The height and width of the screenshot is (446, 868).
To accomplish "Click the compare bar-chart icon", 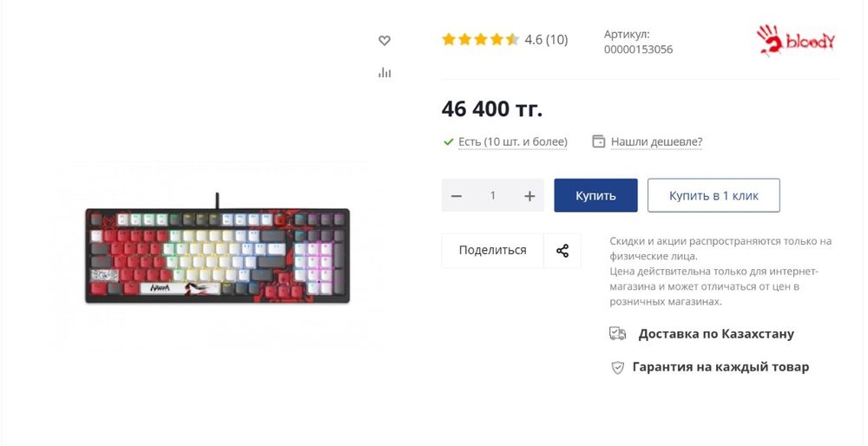I will [x=385, y=73].
